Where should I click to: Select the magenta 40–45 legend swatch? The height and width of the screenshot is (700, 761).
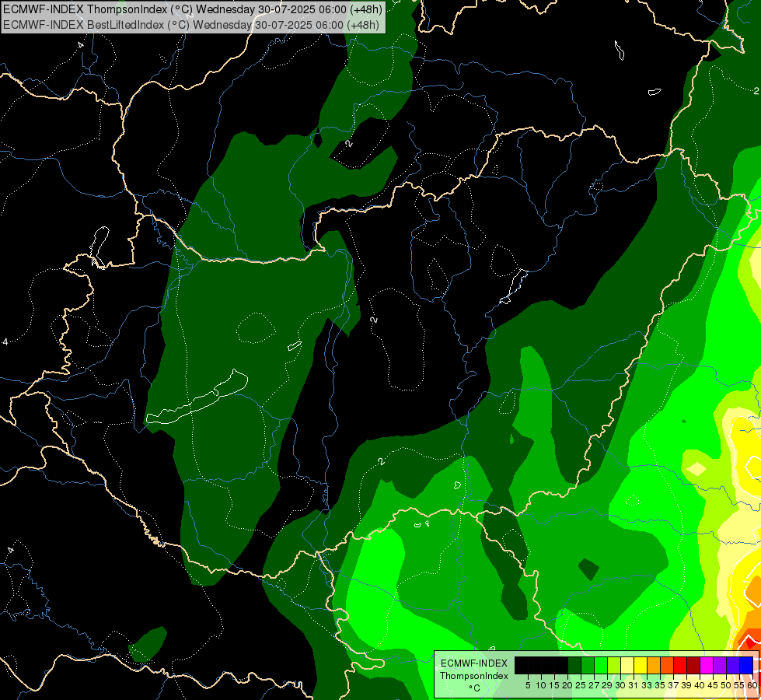tap(707, 665)
